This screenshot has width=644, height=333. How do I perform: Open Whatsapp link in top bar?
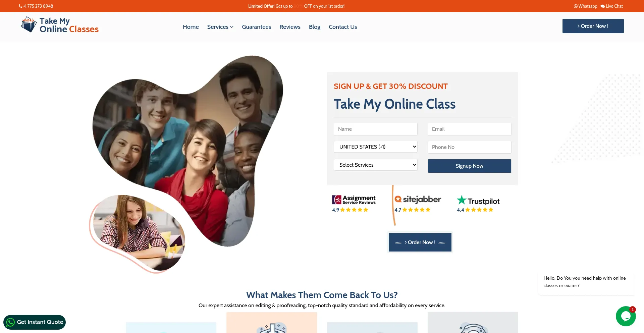[585, 6]
